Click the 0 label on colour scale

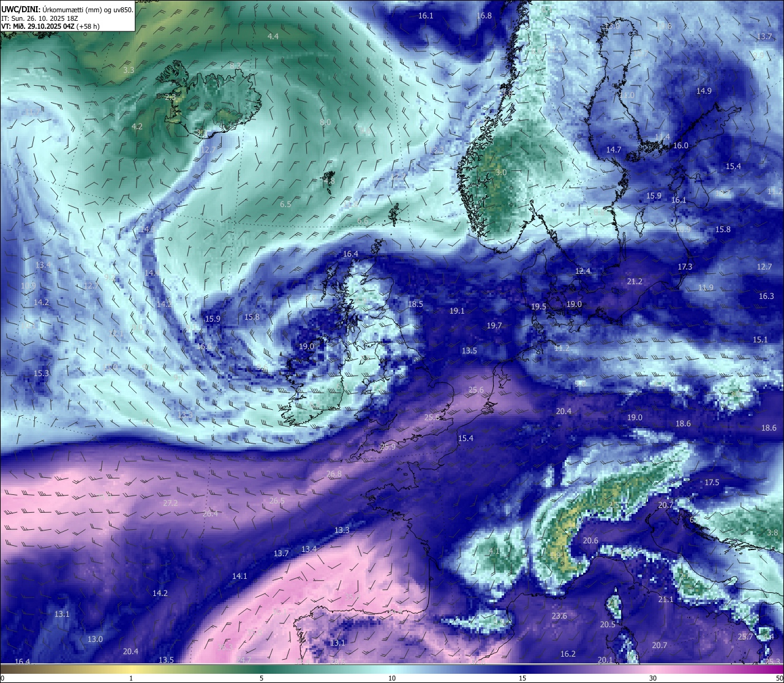point(2,678)
